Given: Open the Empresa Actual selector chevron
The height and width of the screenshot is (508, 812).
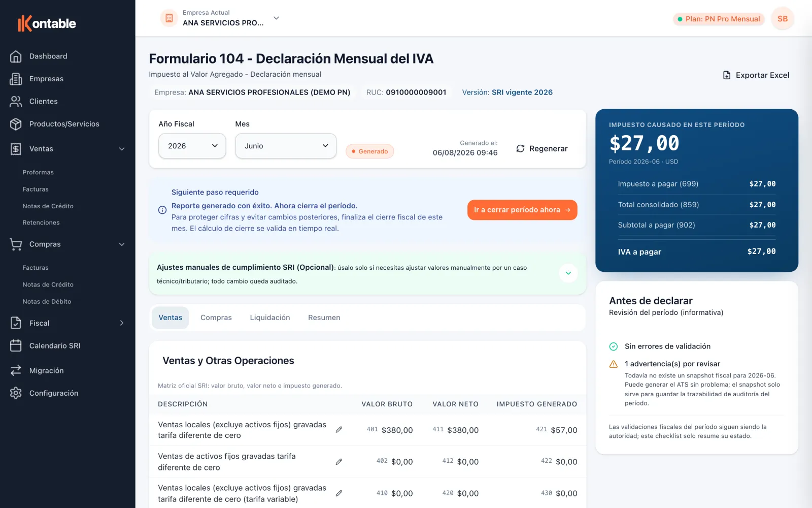Looking at the screenshot, I should coord(276,18).
